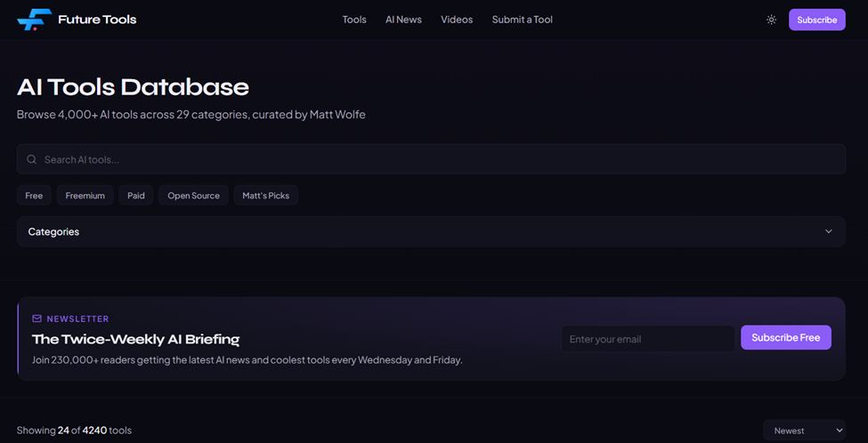The image size is (868, 443).
Task: Open the Newest sort dropdown
Action: tap(804, 431)
